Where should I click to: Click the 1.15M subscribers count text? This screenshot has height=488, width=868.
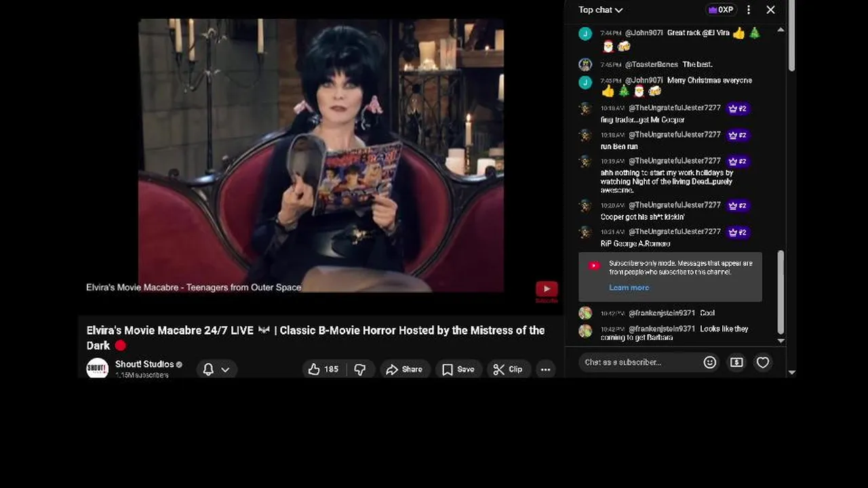pyautogui.click(x=142, y=375)
